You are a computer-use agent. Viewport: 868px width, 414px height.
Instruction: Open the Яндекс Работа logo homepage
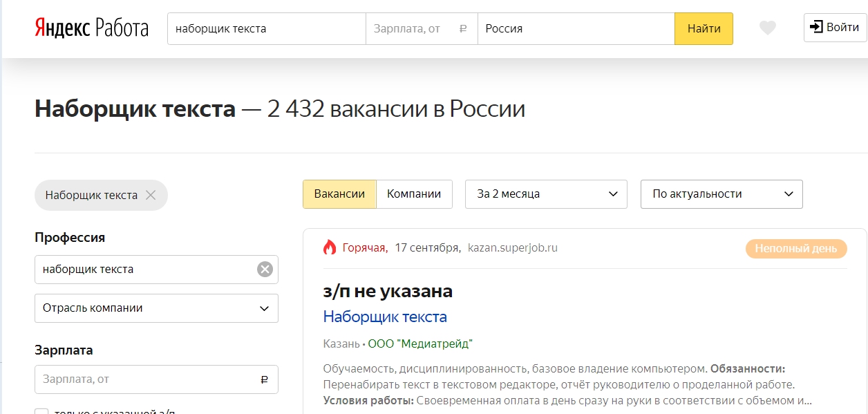(91, 28)
